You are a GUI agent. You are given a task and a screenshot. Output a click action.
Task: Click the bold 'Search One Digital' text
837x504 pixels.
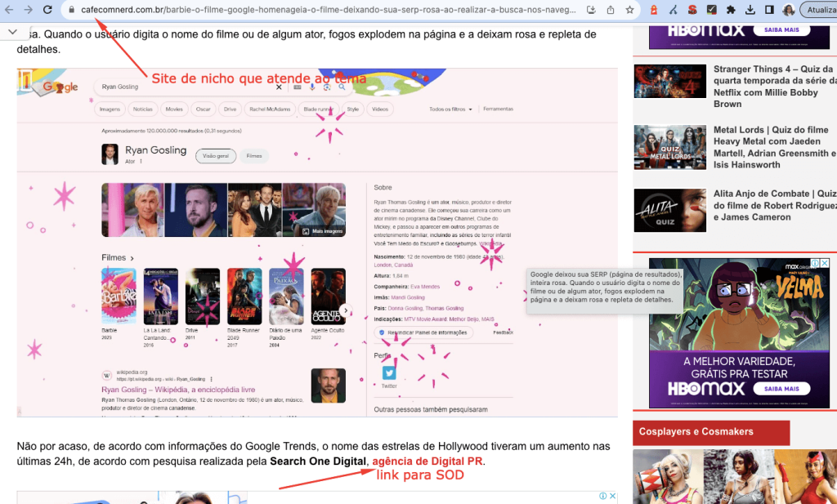click(x=318, y=461)
